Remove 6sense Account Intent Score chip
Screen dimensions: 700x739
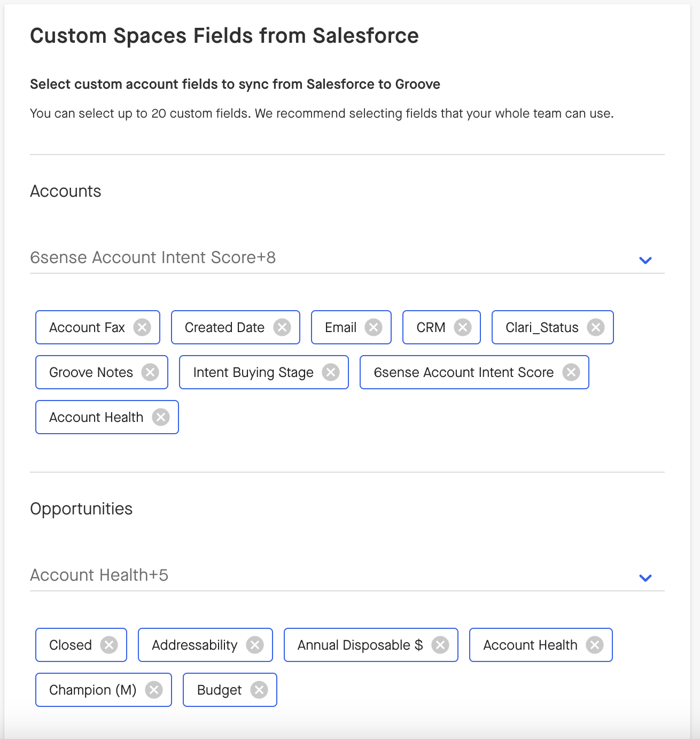tap(571, 372)
